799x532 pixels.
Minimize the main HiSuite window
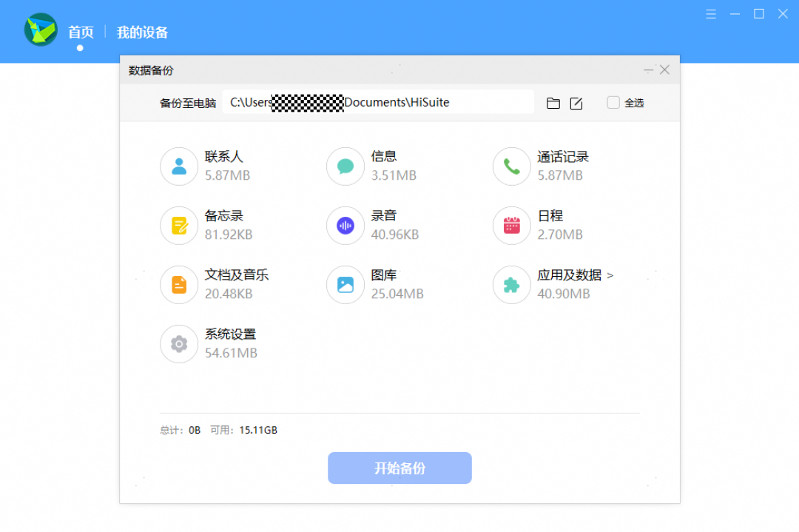coord(735,14)
